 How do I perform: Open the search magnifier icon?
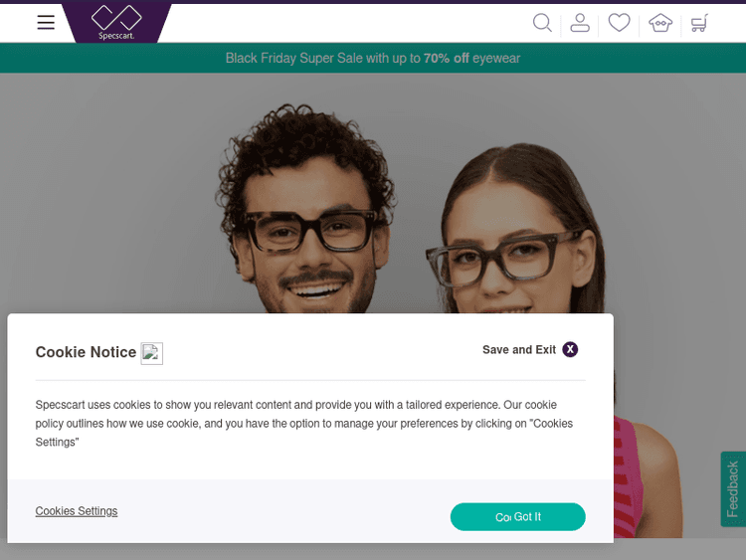542,23
